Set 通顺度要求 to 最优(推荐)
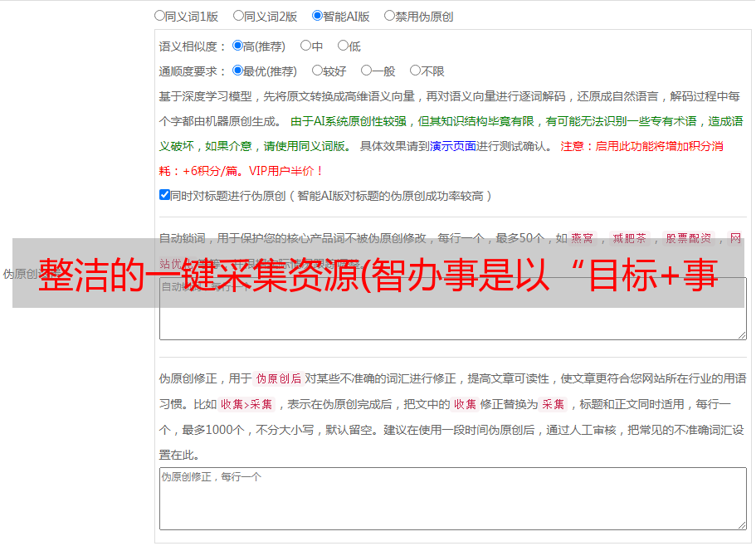 [237, 71]
